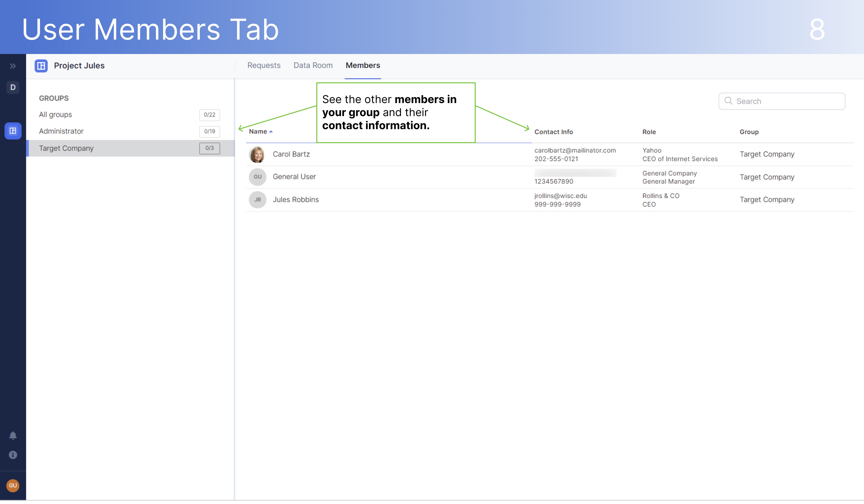This screenshot has height=504, width=864.
Task: Switch to the Members tab
Action: [362, 65]
